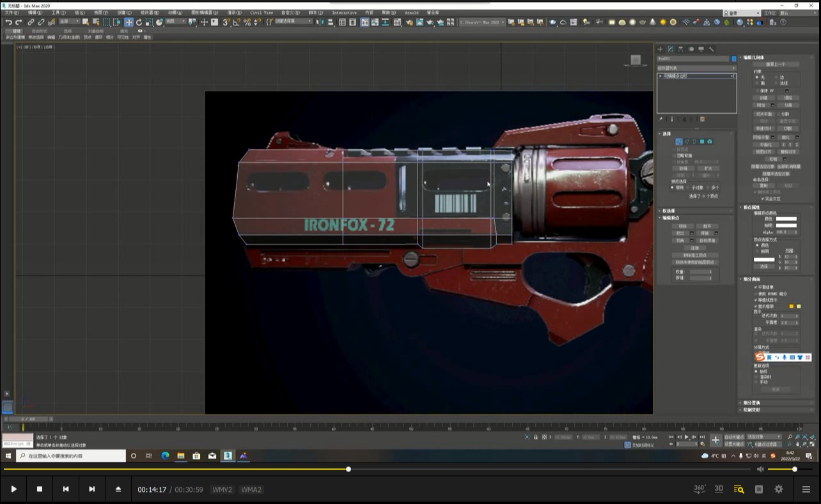
Task: Click the Undo arrow in the toolbar
Action: pos(9,22)
